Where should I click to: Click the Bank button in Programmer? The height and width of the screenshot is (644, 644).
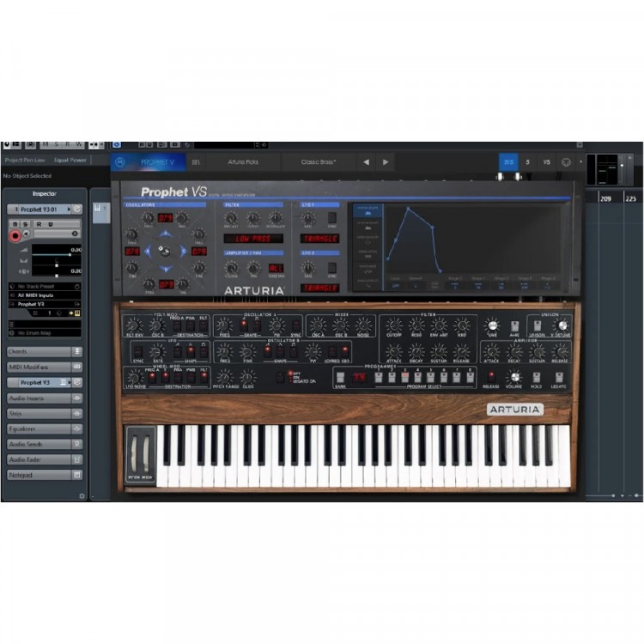340,377
